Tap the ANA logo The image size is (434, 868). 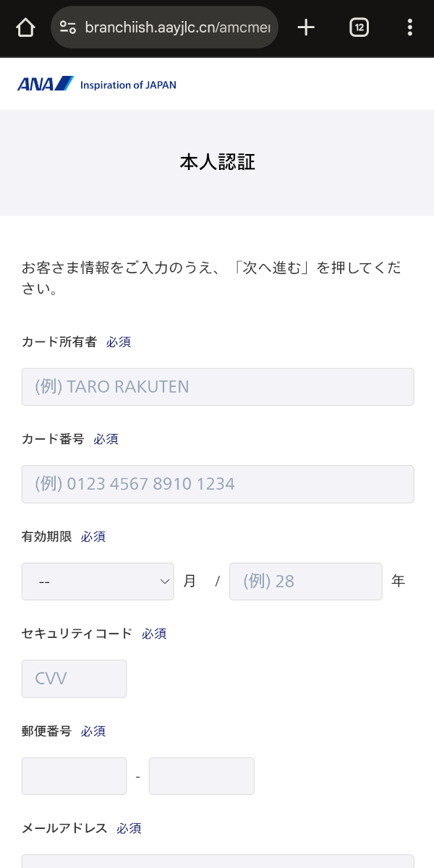point(46,84)
